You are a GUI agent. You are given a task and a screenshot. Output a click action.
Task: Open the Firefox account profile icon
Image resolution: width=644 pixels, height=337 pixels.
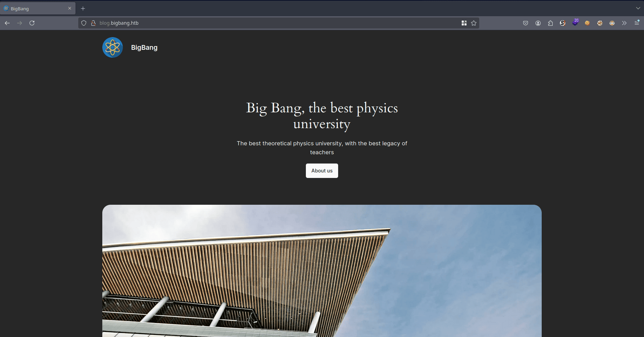coord(538,23)
